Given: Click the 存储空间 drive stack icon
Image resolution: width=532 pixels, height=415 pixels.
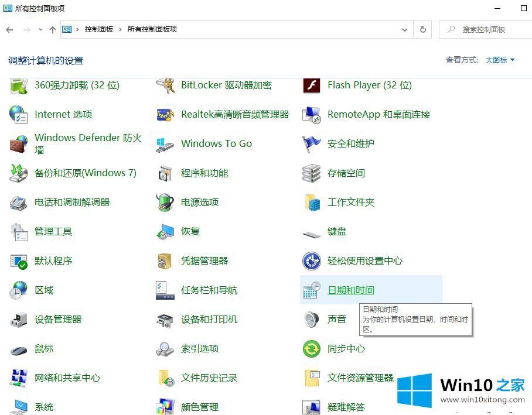Looking at the screenshot, I should point(312,173).
